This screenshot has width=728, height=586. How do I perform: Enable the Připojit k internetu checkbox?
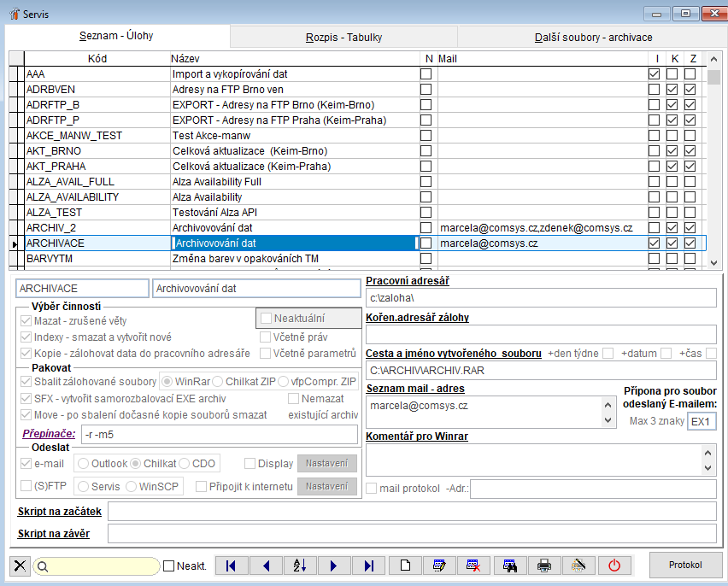coord(201,486)
